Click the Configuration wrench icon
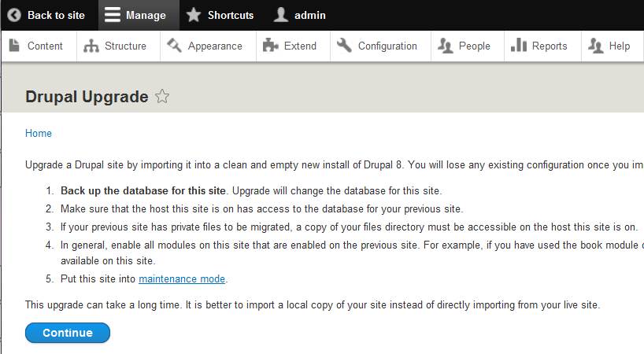This screenshot has width=644, height=354. point(344,46)
